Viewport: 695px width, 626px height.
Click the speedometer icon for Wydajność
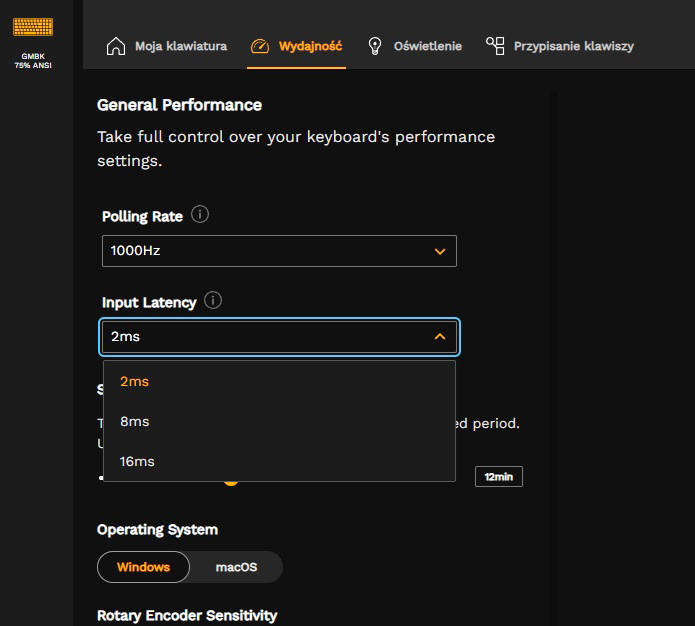click(x=260, y=46)
